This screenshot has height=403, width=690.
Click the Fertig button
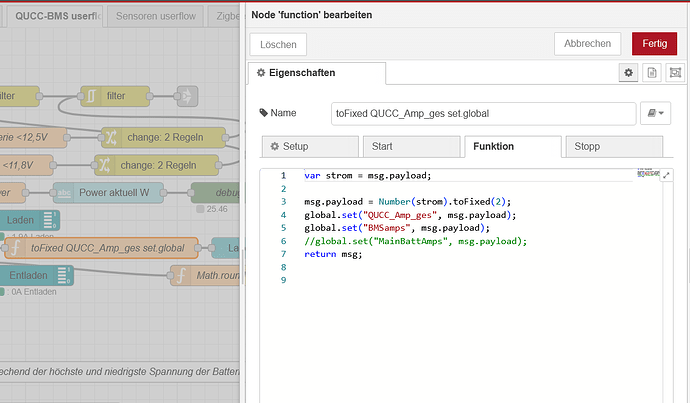(654, 44)
